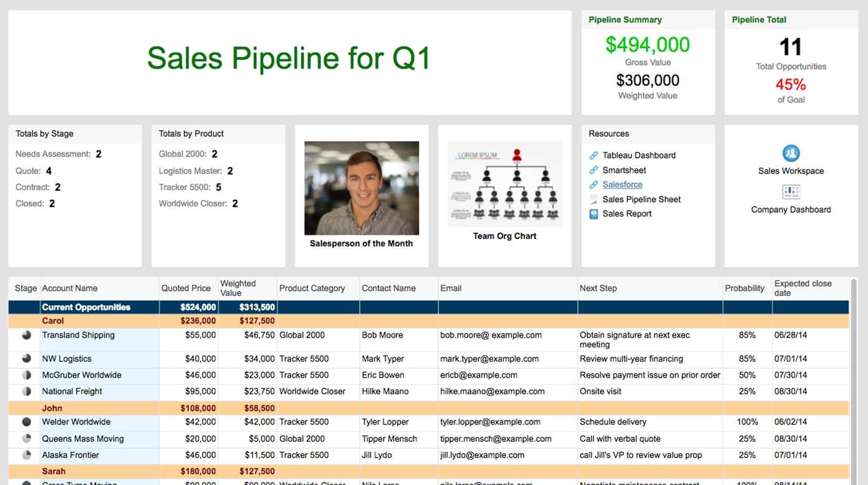Image resolution: width=868 pixels, height=485 pixels.
Task: Click the Transland Shipping stage pie icon
Action: (26, 335)
